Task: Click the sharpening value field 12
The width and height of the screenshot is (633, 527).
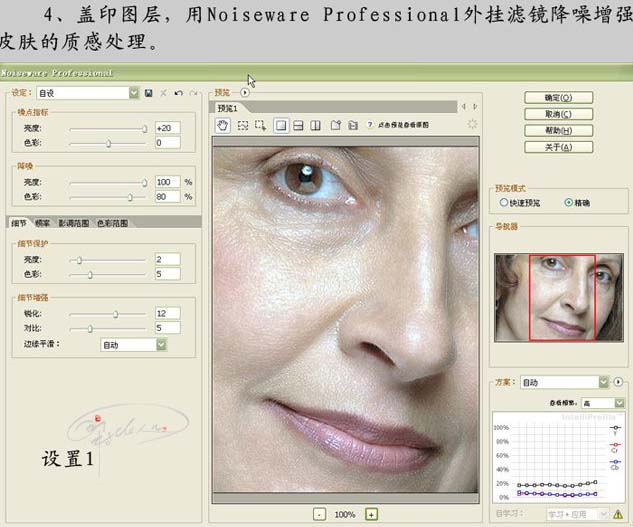Action: tap(168, 313)
